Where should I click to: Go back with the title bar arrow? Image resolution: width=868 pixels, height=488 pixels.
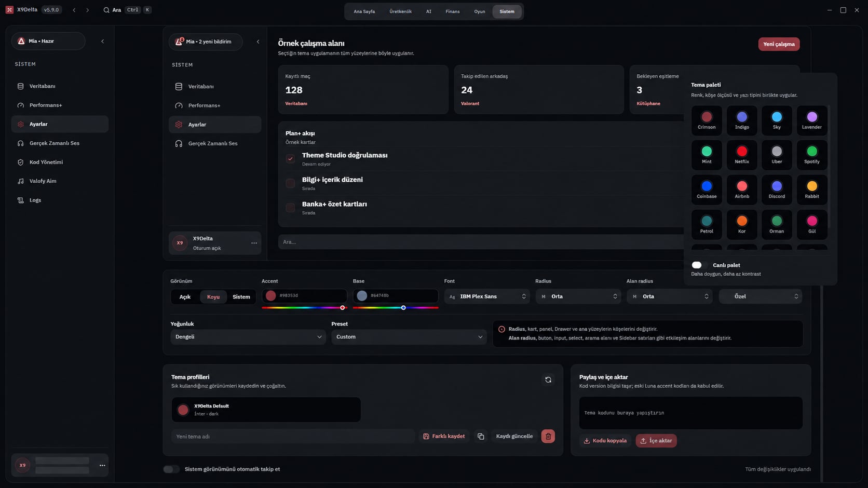click(74, 10)
